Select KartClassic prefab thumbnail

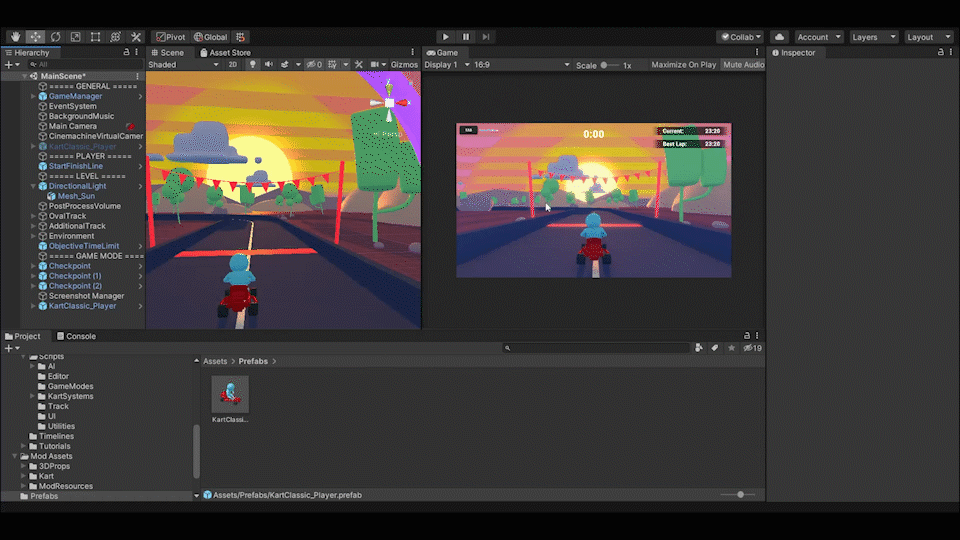click(230, 394)
